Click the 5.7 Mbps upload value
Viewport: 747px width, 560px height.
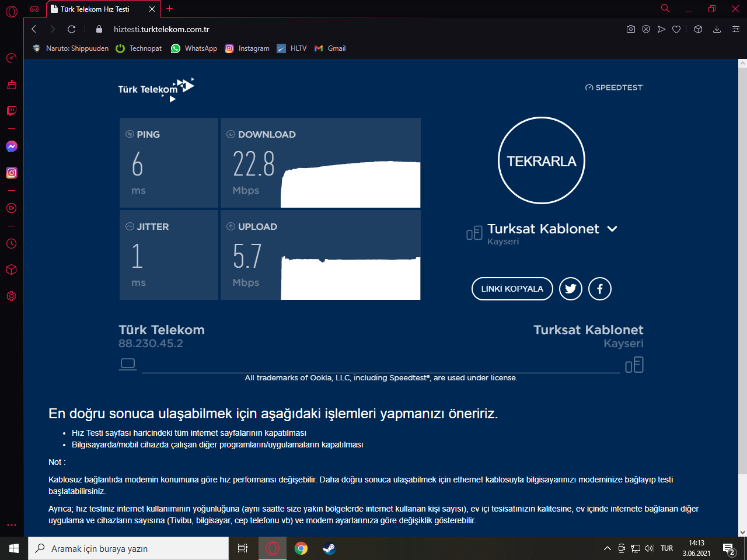[x=247, y=256]
